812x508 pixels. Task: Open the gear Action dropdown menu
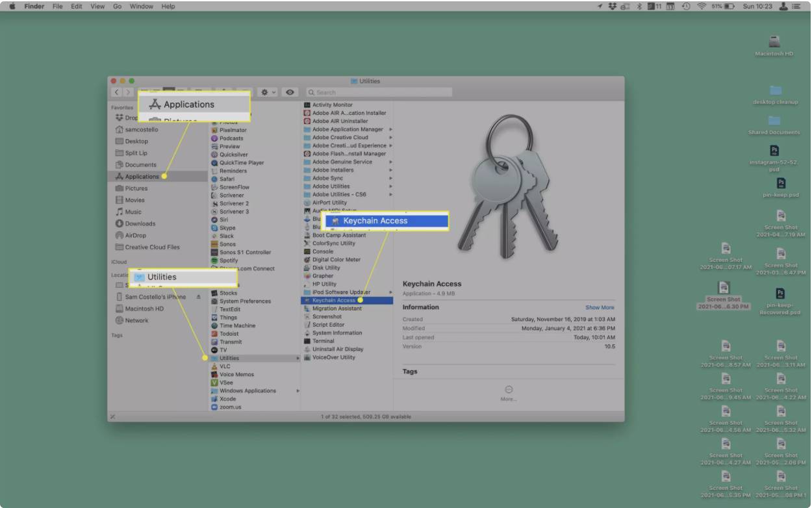pos(268,93)
